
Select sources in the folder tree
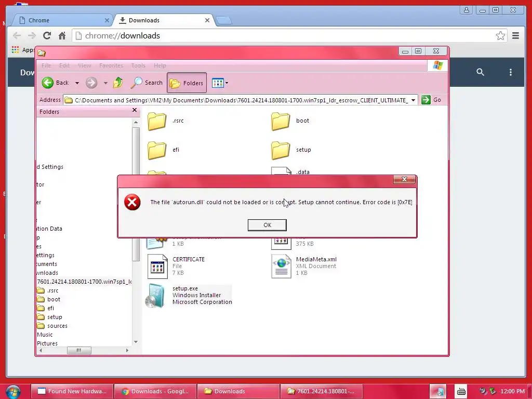(x=57, y=326)
